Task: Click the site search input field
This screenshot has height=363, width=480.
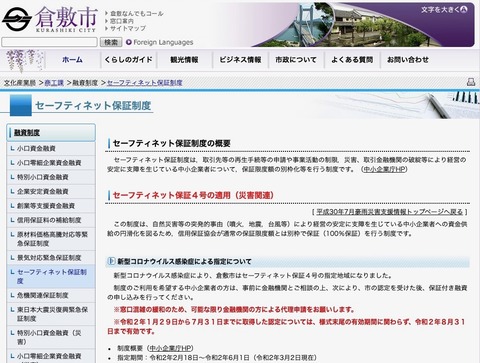Action: pos(49,42)
